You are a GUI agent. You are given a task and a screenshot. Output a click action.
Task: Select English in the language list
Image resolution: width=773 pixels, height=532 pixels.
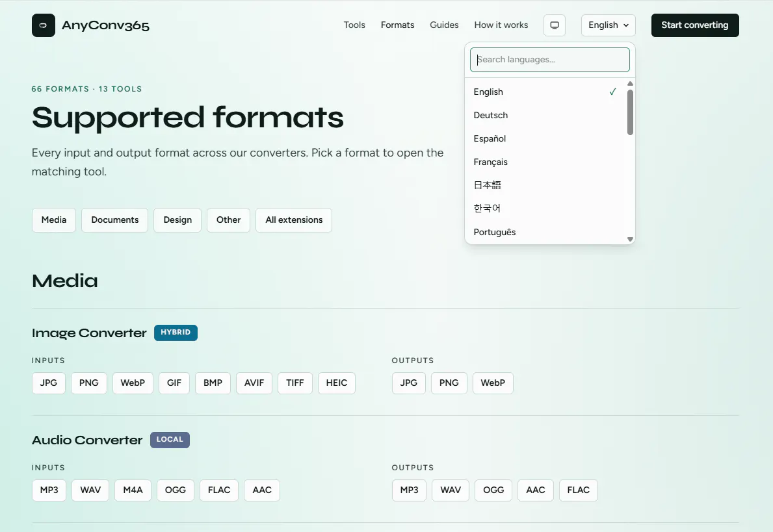pos(545,92)
